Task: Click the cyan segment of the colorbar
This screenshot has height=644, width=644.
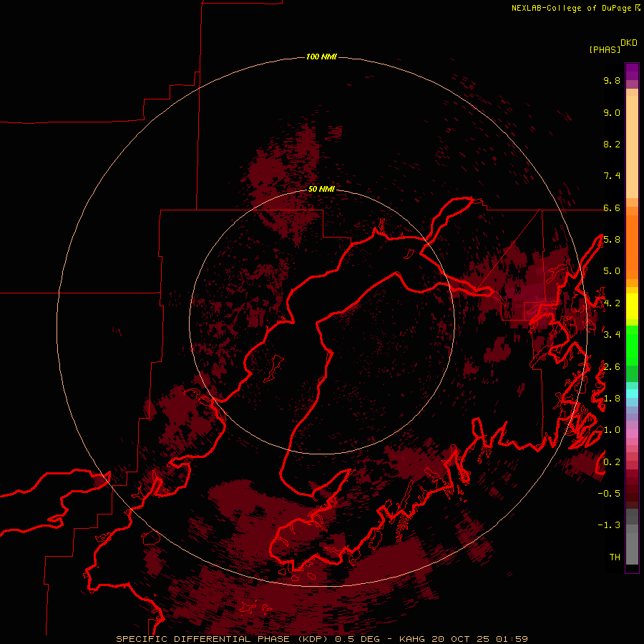Action: click(x=632, y=394)
